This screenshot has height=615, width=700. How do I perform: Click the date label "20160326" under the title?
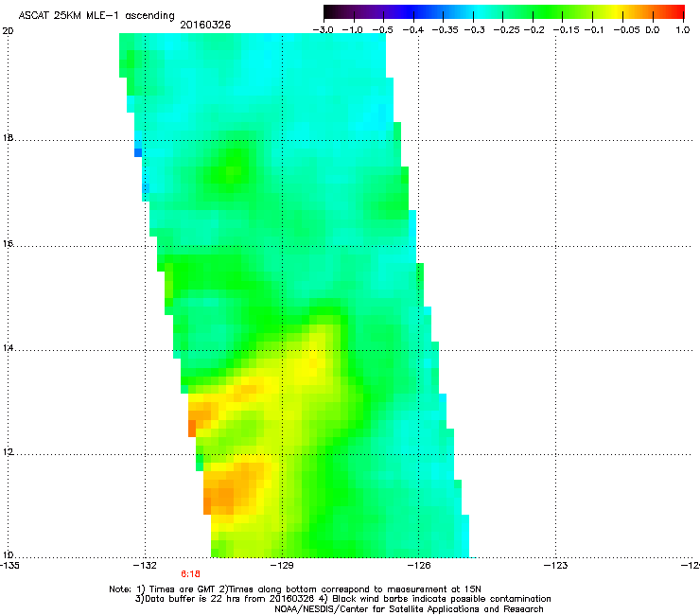(x=205, y=25)
